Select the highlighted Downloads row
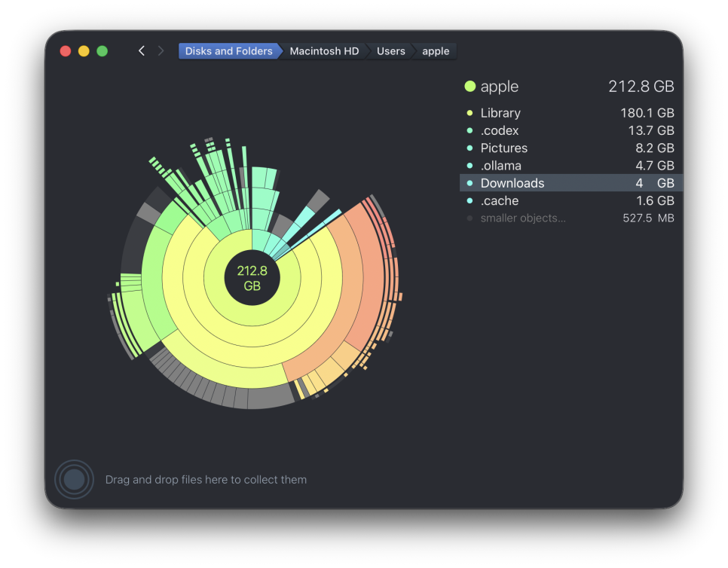 [x=570, y=183]
